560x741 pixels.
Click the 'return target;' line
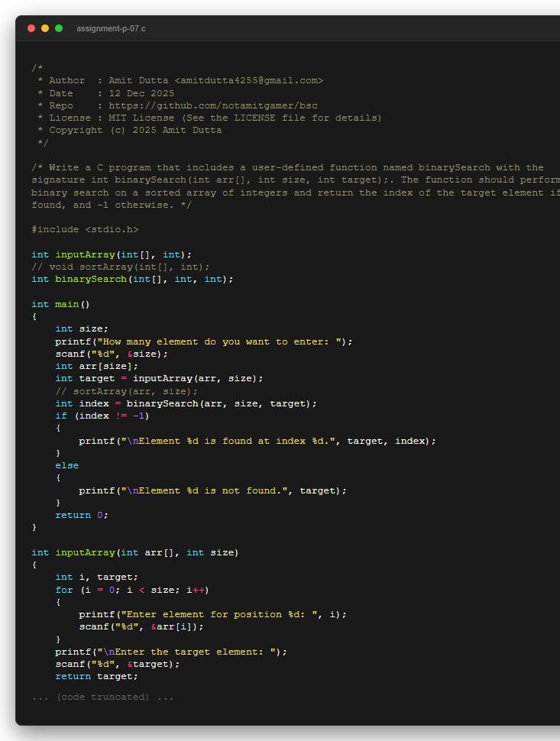[x=96, y=676]
